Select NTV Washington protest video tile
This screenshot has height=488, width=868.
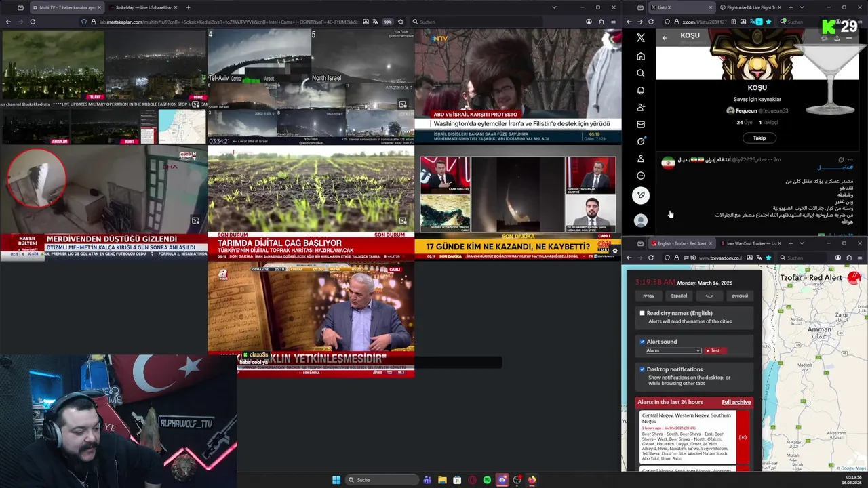tap(518, 86)
